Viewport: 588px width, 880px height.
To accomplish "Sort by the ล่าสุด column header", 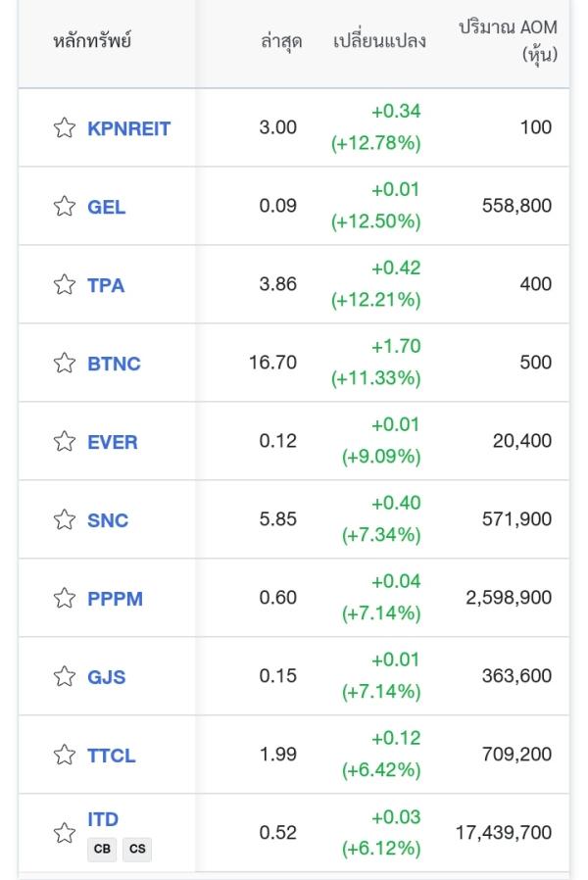I will coord(281,41).
